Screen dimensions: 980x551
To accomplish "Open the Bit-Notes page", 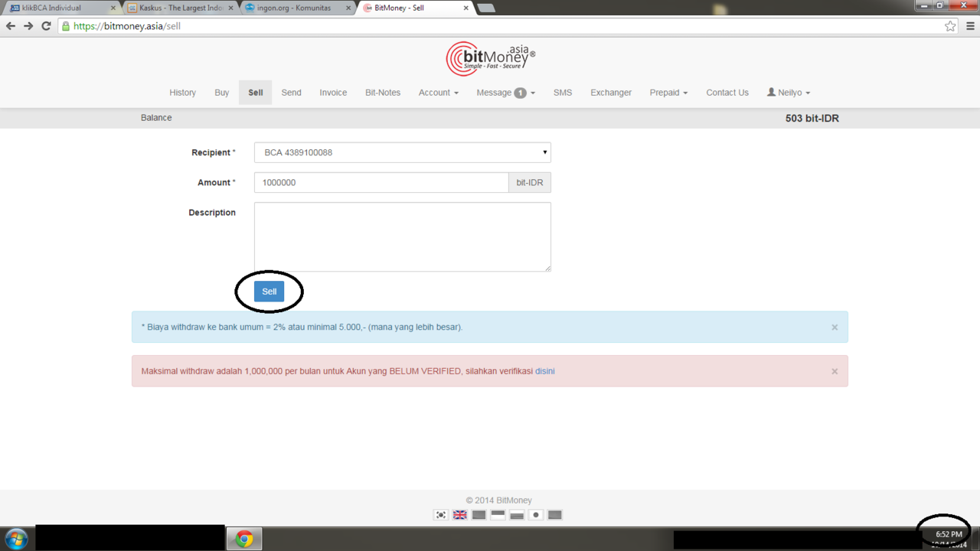I will (383, 93).
